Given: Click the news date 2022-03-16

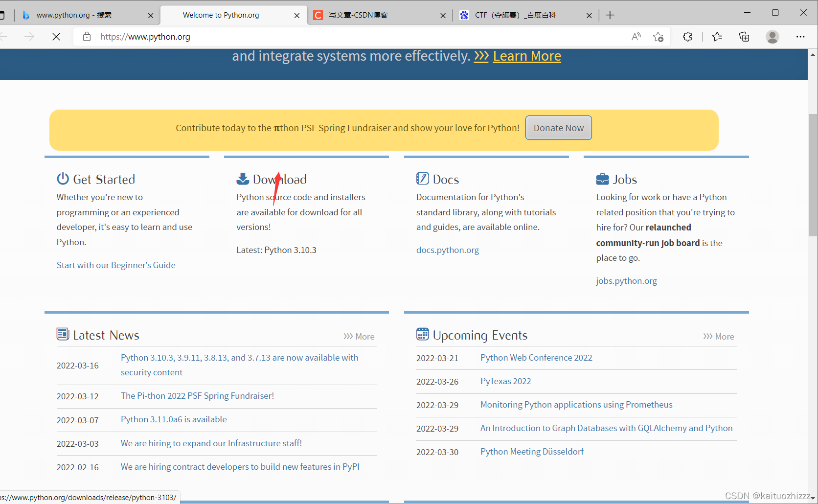Looking at the screenshot, I should point(78,366).
